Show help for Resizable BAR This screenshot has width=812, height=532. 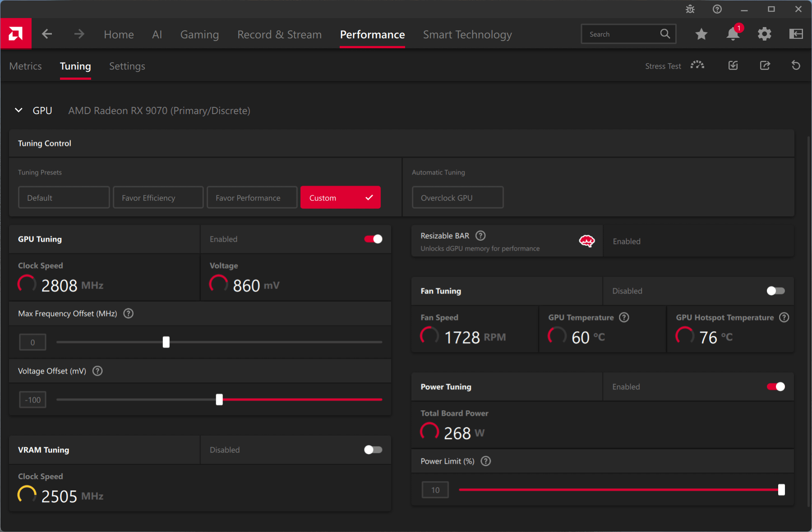click(x=481, y=235)
